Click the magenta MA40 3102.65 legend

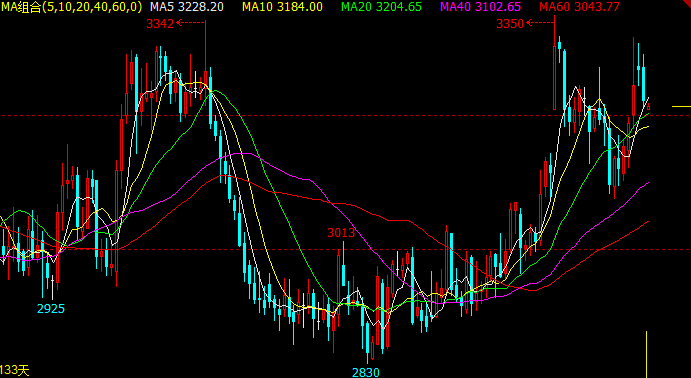(x=481, y=7)
